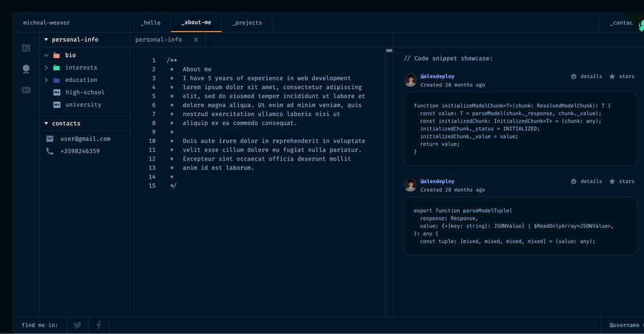Click the phone icon in contacts
The width and height of the screenshot is (644, 334).
pos(50,151)
